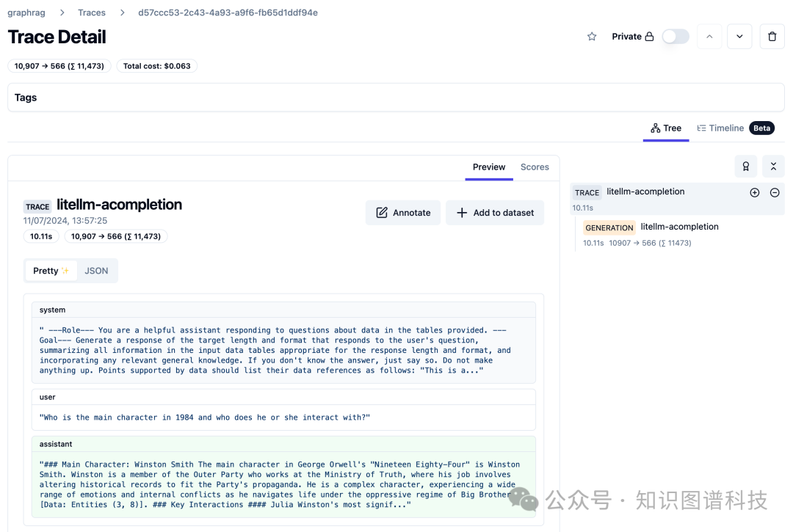Go to the previous trace using the up chevron

pyautogui.click(x=709, y=37)
